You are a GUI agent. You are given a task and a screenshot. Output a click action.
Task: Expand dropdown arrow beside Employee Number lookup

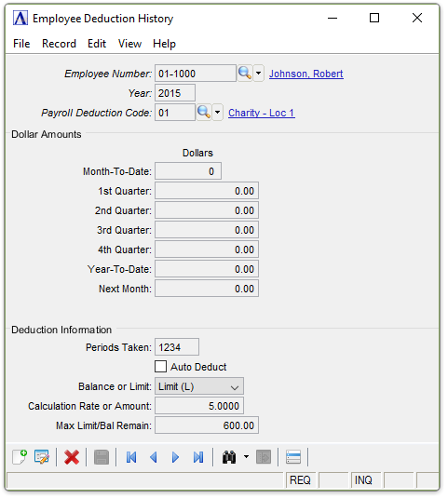(259, 74)
